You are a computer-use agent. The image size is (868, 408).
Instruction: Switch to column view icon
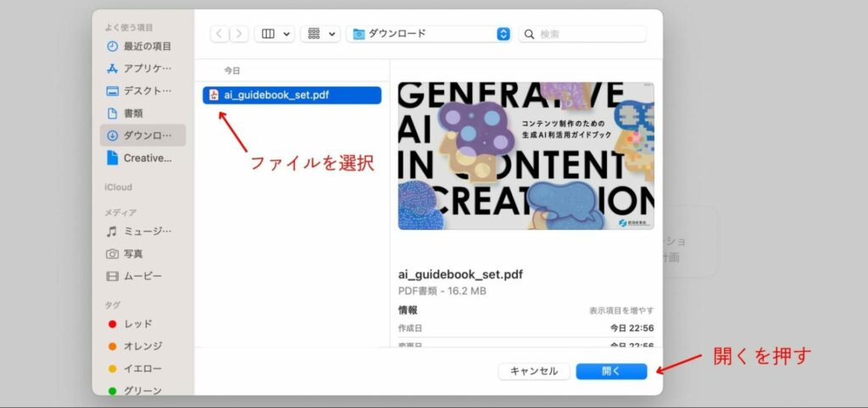pos(268,34)
